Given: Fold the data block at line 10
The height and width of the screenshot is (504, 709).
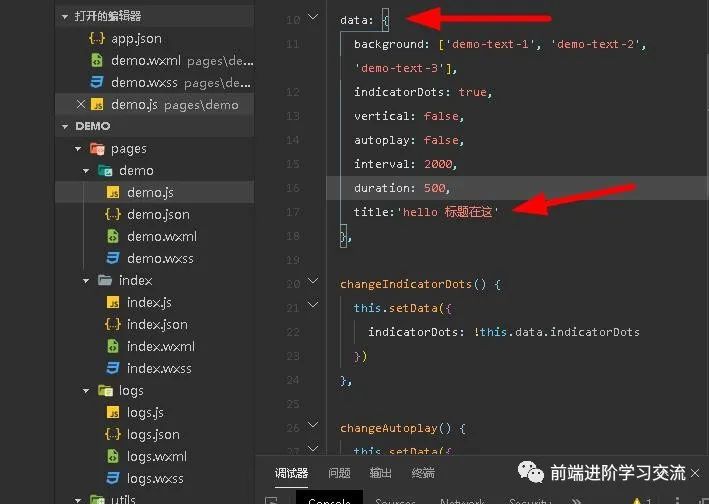Looking at the screenshot, I should pos(314,18).
